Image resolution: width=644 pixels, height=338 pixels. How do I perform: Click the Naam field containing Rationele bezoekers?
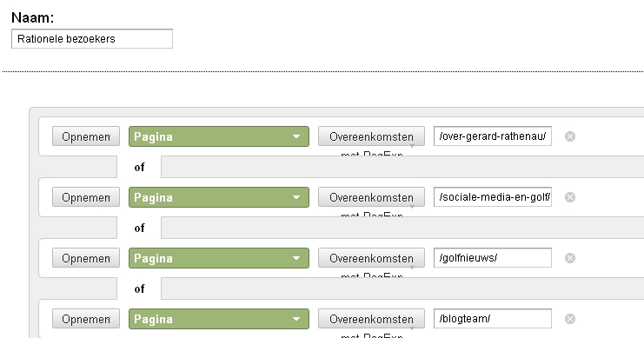click(92, 38)
